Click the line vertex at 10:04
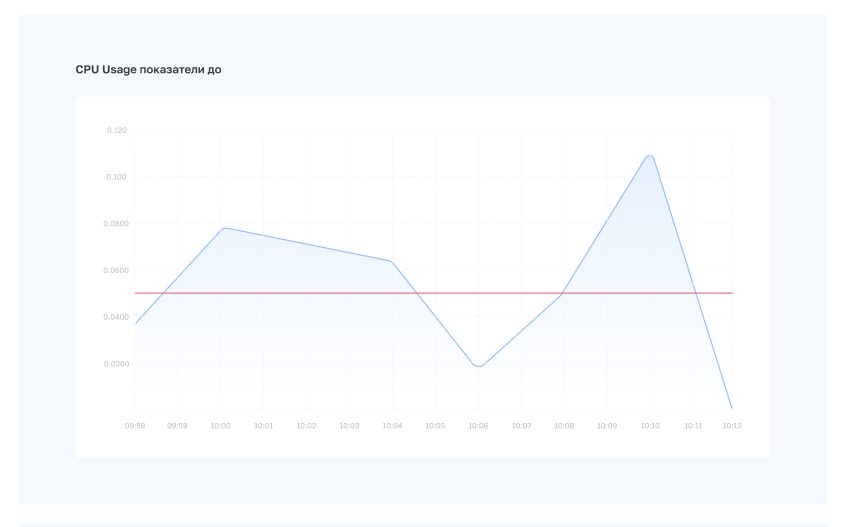 click(391, 262)
